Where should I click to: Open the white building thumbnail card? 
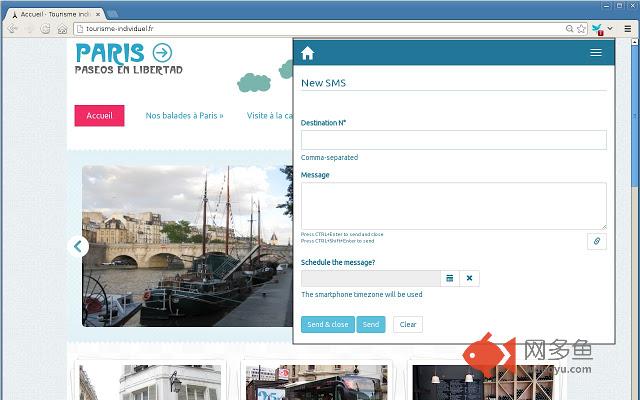pyautogui.click(x=150, y=382)
